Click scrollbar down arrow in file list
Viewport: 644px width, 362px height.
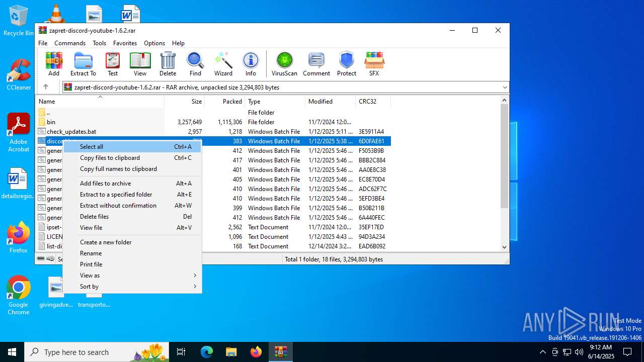[505, 247]
